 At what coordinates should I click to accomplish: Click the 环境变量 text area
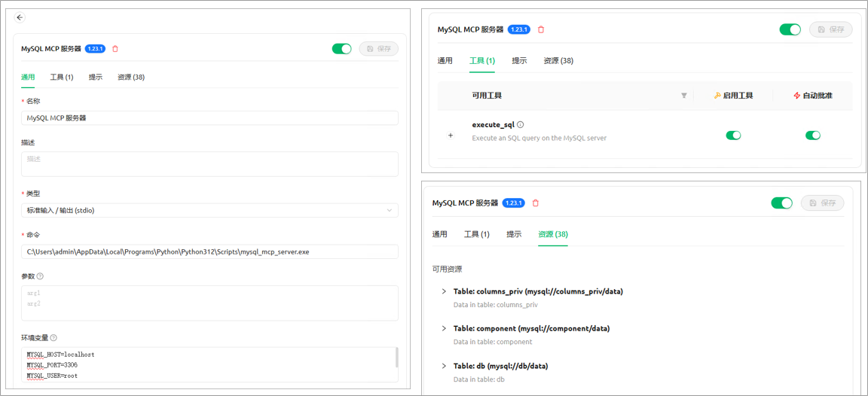pyautogui.click(x=209, y=364)
